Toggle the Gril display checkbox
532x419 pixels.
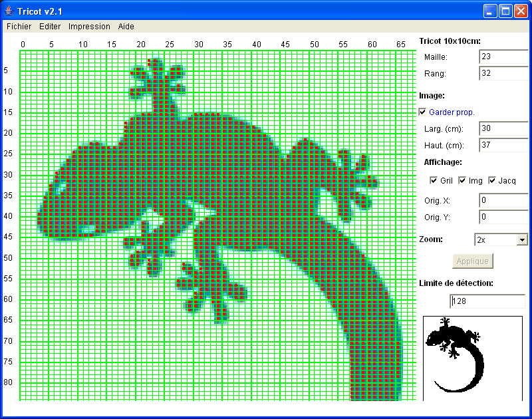[x=434, y=180]
